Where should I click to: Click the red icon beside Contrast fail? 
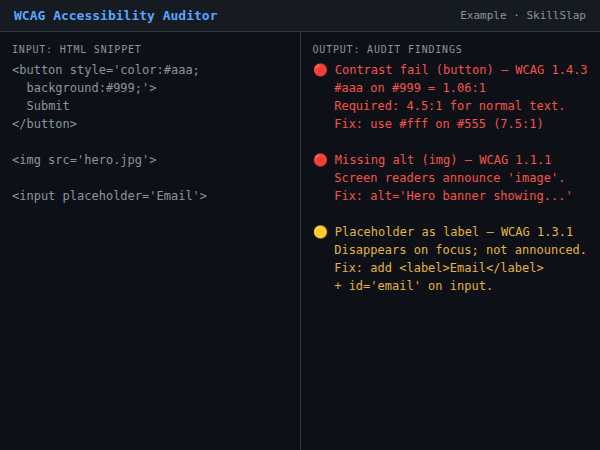click(x=320, y=70)
